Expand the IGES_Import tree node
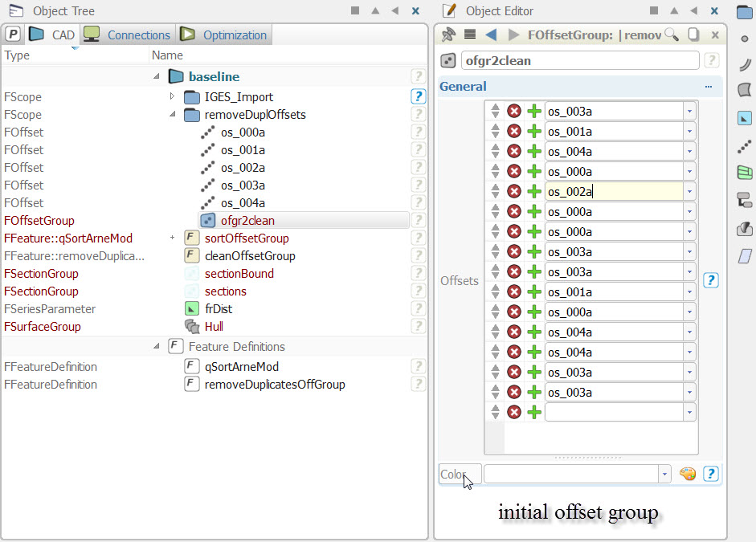Viewport: 756px width, 542px height. click(x=171, y=96)
